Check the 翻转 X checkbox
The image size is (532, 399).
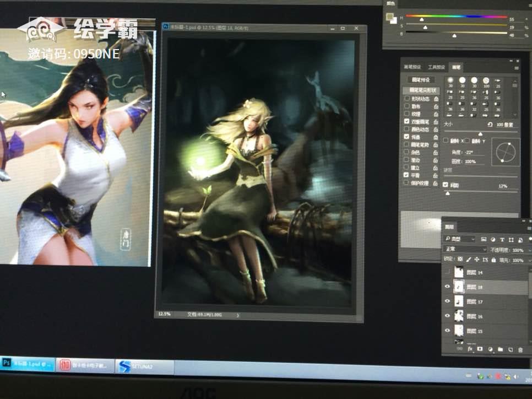(446, 140)
